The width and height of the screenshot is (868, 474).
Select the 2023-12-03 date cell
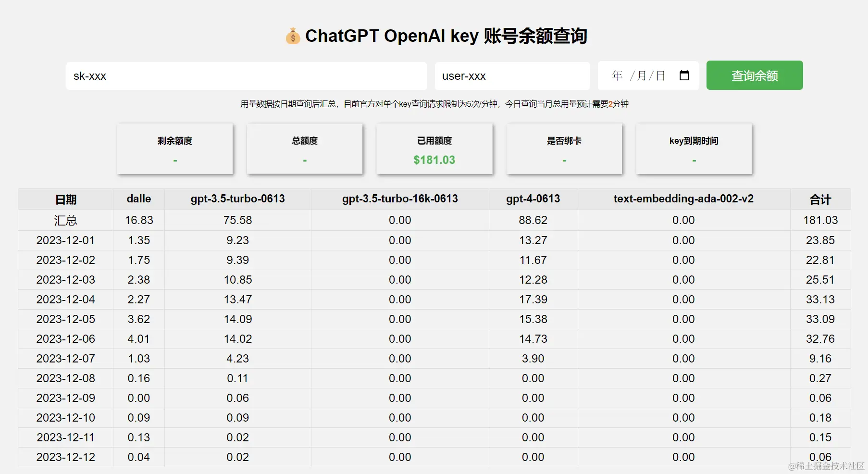(66, 280)
